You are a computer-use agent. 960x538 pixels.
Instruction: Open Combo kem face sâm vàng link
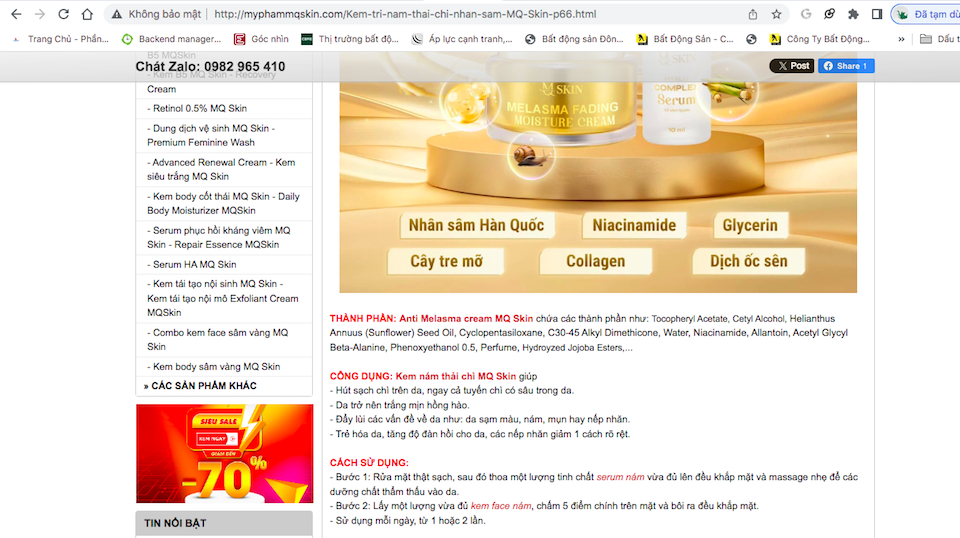(217, 340)
